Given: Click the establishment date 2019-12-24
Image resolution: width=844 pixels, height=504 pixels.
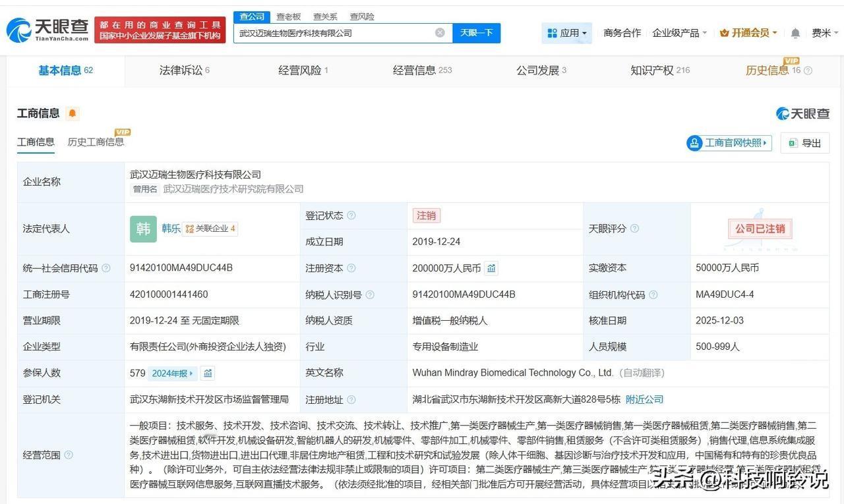Looking at the screenshot, I should click(x=437, y=242).
